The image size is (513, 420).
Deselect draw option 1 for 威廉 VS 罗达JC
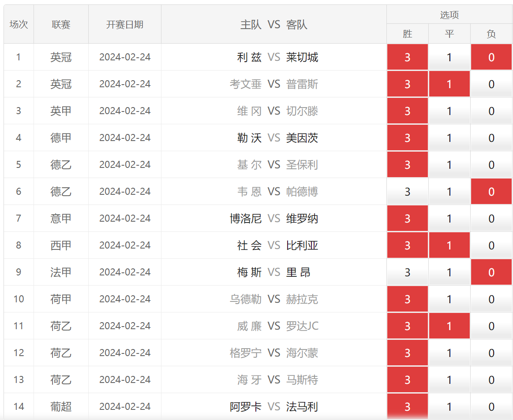[x=449, y=326]
